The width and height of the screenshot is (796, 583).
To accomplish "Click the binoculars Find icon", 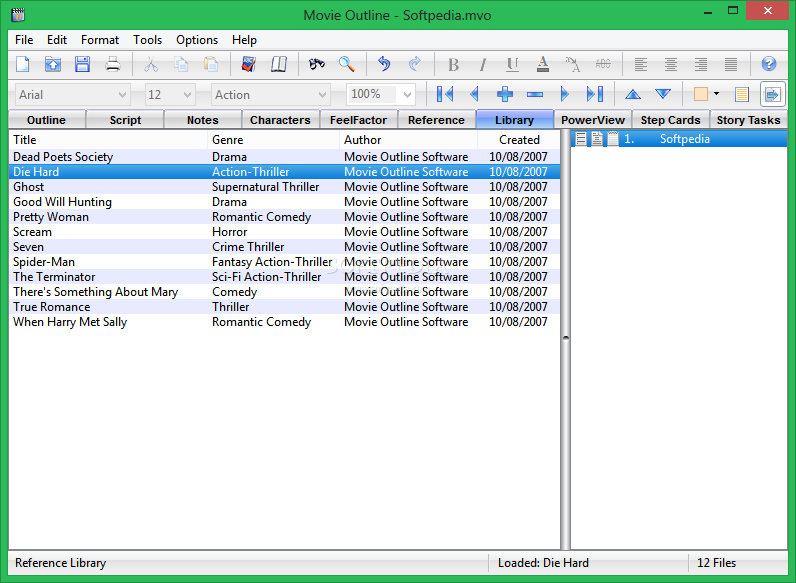I will coord(316,64).
